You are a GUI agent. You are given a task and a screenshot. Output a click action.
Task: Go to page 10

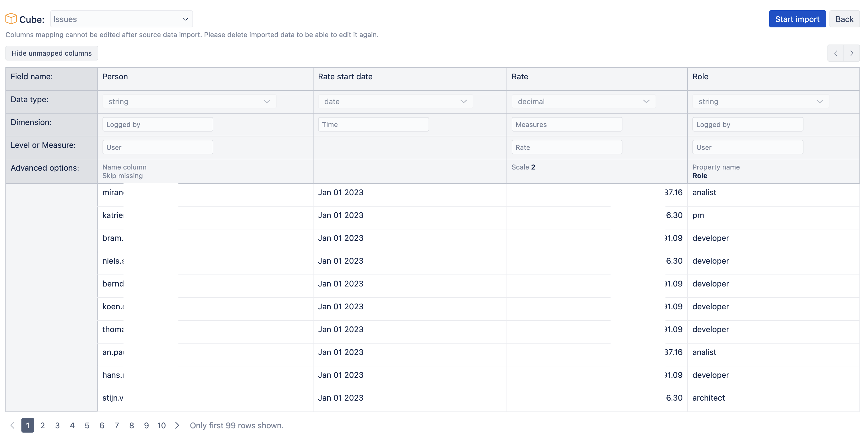point(161,425)
